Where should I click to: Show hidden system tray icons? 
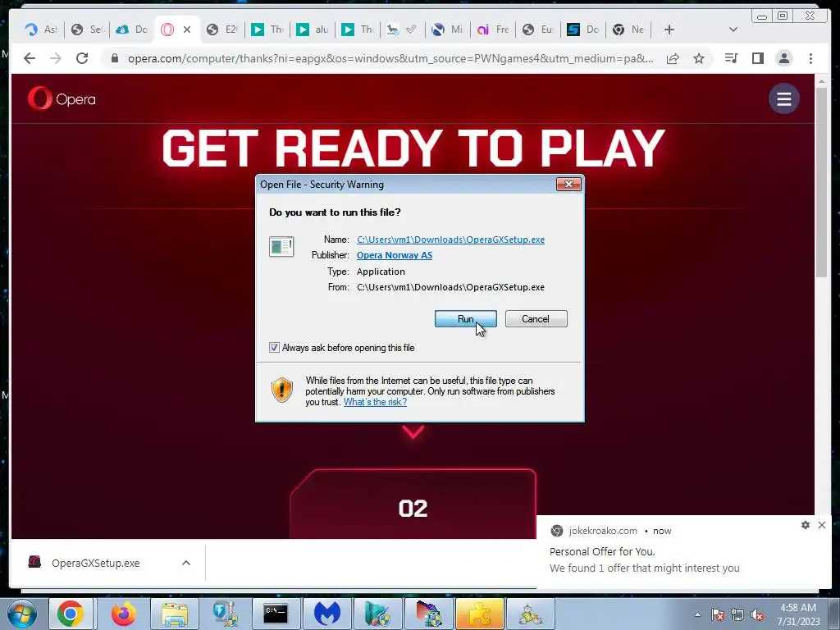point(697,614)
